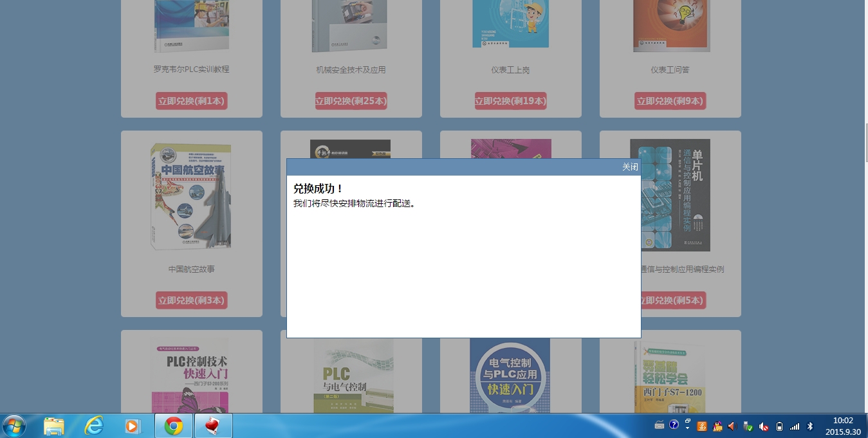View the 中国航空故事 book cover
The height and width of the screenshot is (438, 868).
[191, 196]
